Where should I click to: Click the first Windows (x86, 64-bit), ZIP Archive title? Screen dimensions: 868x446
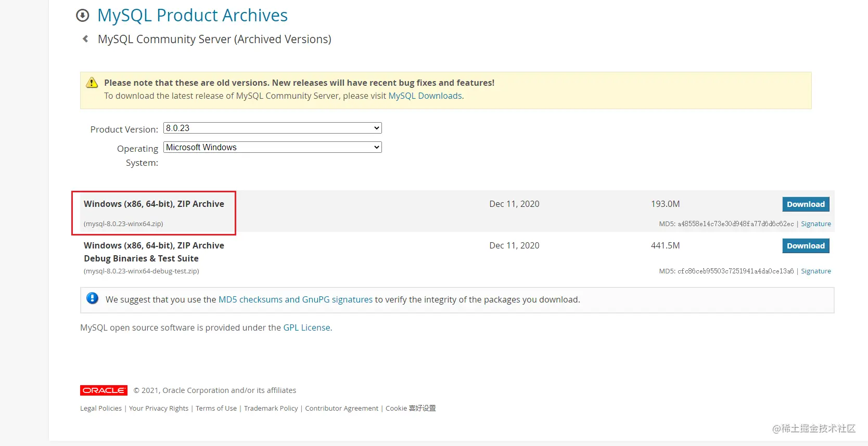[x=154, y=204]
